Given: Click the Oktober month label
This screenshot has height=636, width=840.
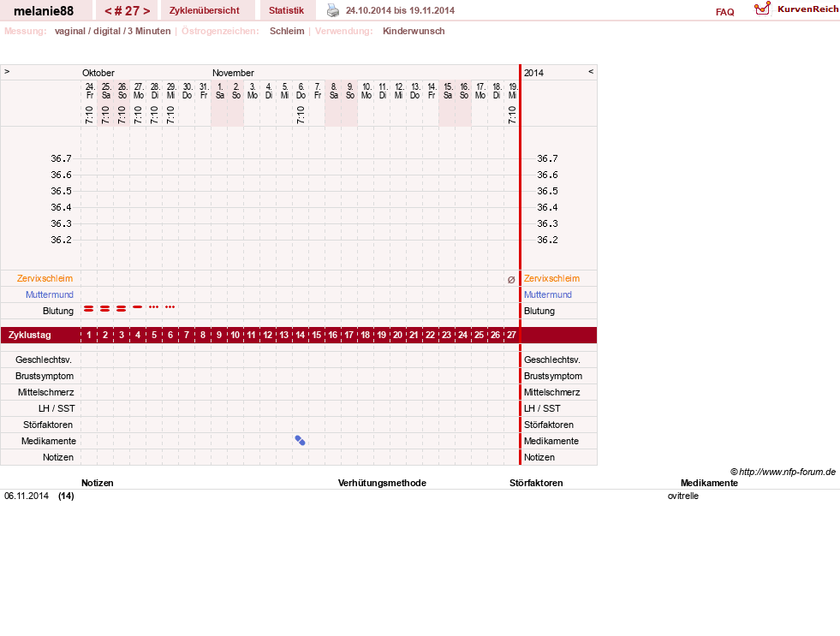Looking at the screenshot, I should [98, 73].
